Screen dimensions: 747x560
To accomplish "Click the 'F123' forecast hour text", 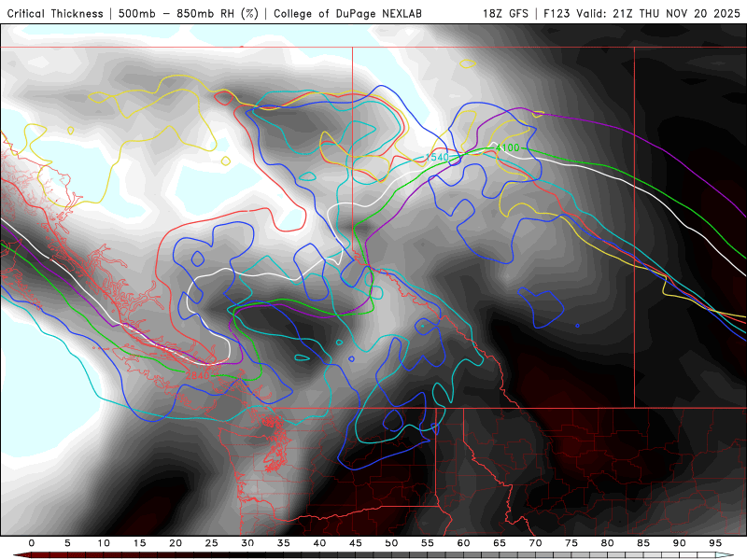I will click(x=557, y=14).
